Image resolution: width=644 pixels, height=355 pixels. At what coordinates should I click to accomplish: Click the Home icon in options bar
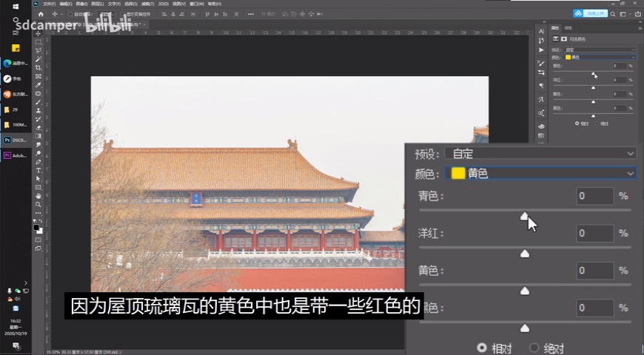(41, 14)
